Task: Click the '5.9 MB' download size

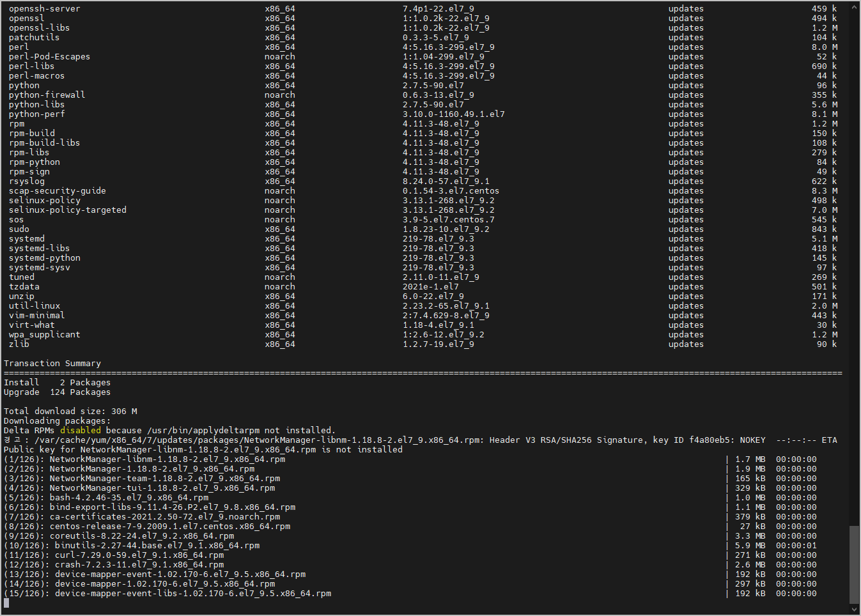Action: (x=750, y=546)
